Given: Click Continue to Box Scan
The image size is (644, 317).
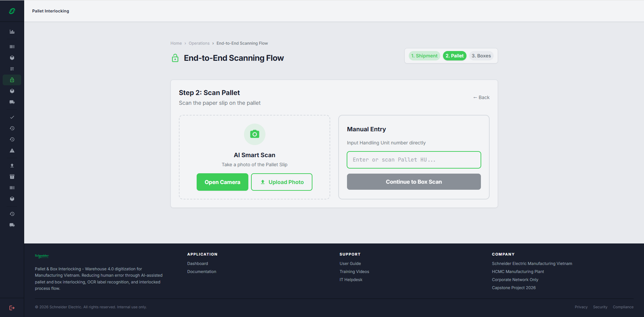Looking at the screenshot, I should (x=414, y=182).
